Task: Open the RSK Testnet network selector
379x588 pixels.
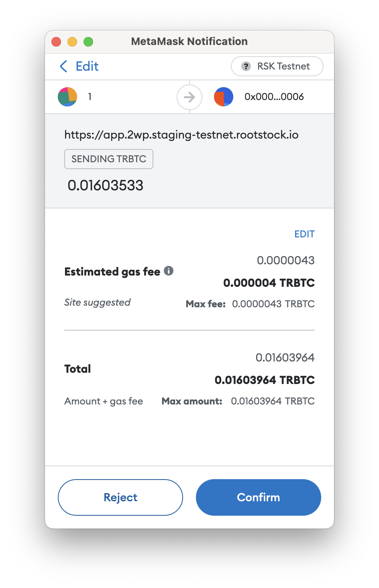Action: pyautogui.click(x=277, y=66)
